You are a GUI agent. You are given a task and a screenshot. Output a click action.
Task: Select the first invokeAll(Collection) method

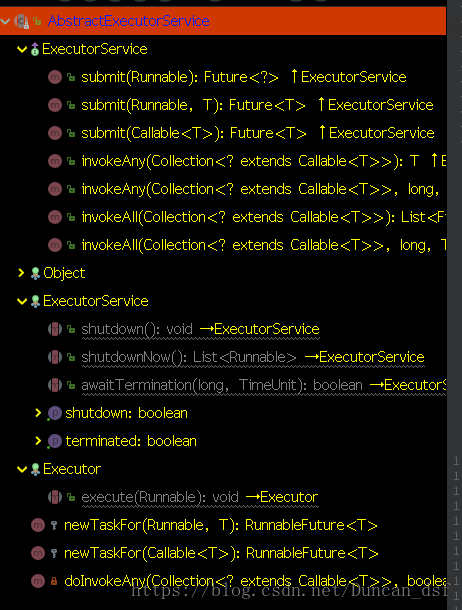click(x=263, y=217)
